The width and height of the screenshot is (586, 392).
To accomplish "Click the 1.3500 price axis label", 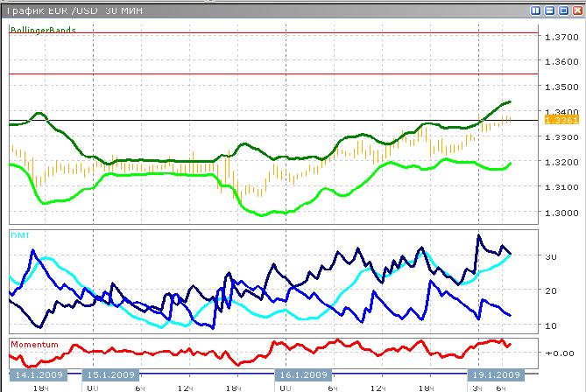I will [x=558, y=87].
